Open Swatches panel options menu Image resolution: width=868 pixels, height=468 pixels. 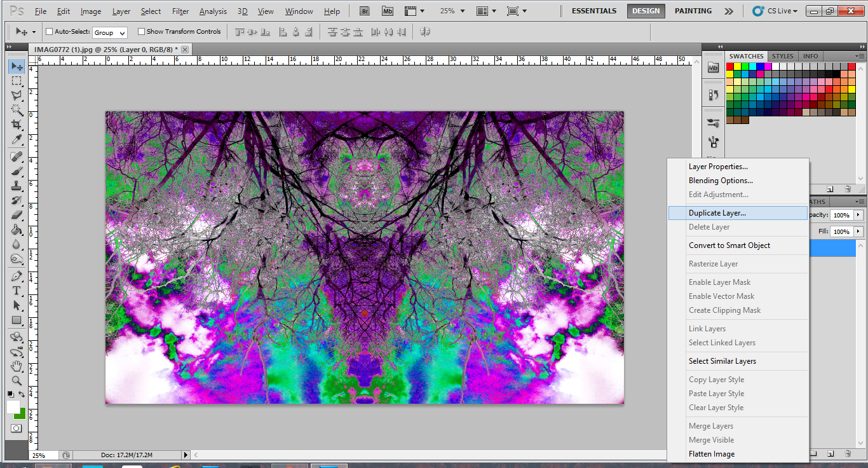click(860, 56)
